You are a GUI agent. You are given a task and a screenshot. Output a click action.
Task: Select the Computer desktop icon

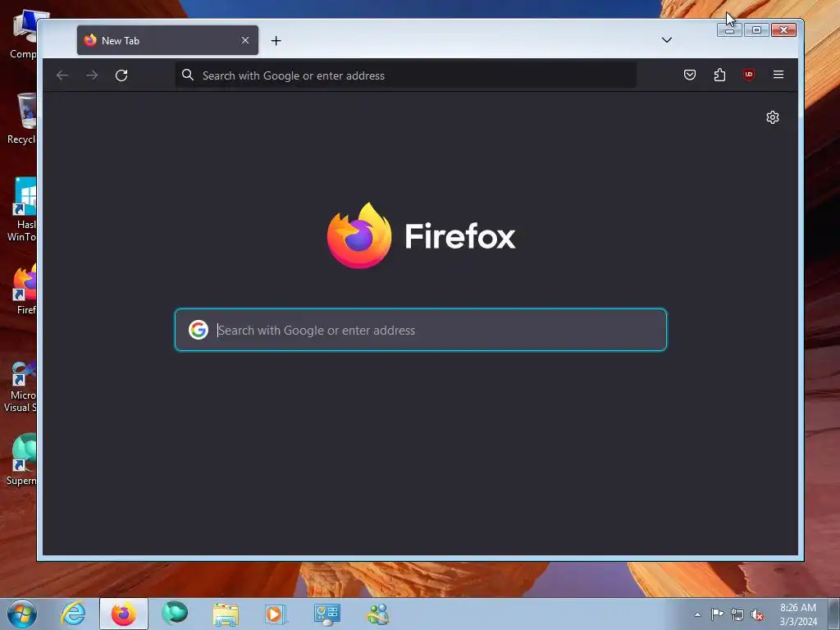coord(24,34)
